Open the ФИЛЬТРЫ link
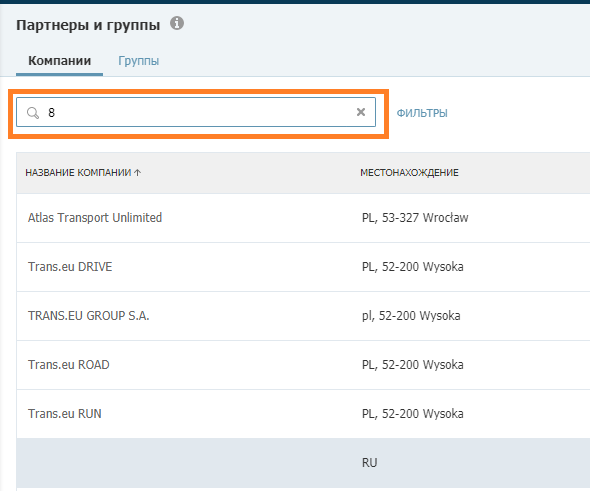Viewport: 590px width, 491px height. [422, 113]
